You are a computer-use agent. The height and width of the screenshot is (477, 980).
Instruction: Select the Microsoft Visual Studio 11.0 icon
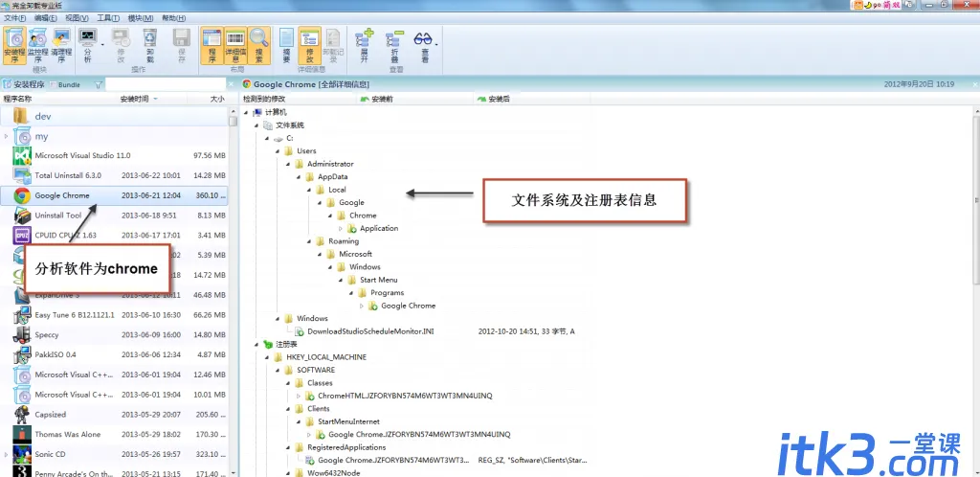click(x=22, y=155)
